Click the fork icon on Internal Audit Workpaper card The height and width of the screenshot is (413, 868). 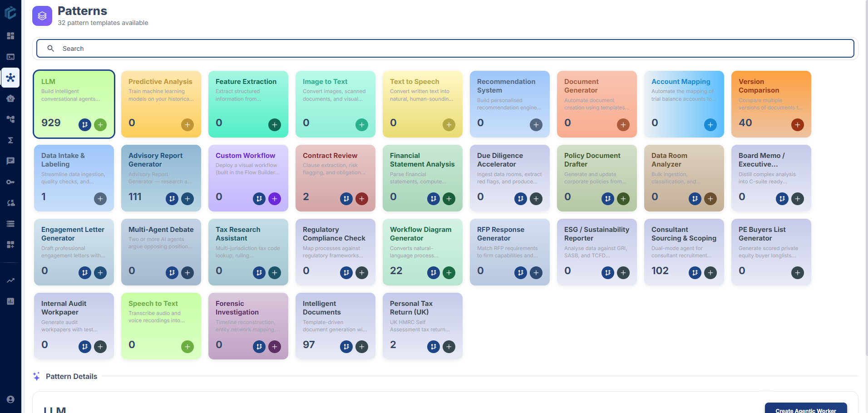pyautogui.click(x=85, y=347)
